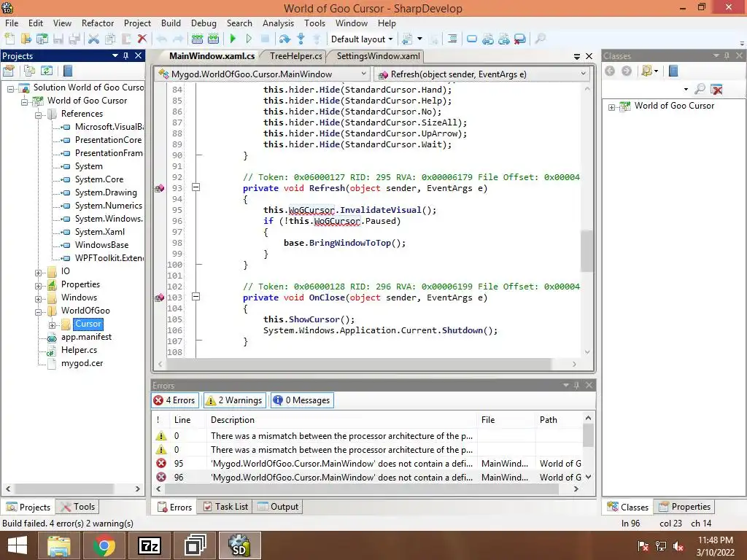Click Classes panel cancel search icon
This screenshot has height=560, width=747.
[x=716, y=88]
